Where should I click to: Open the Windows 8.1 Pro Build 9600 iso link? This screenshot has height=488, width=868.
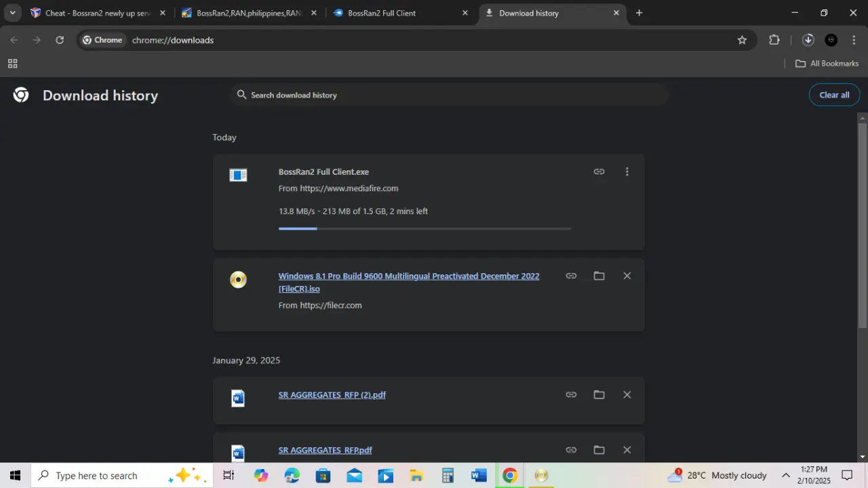pos(409,282)
